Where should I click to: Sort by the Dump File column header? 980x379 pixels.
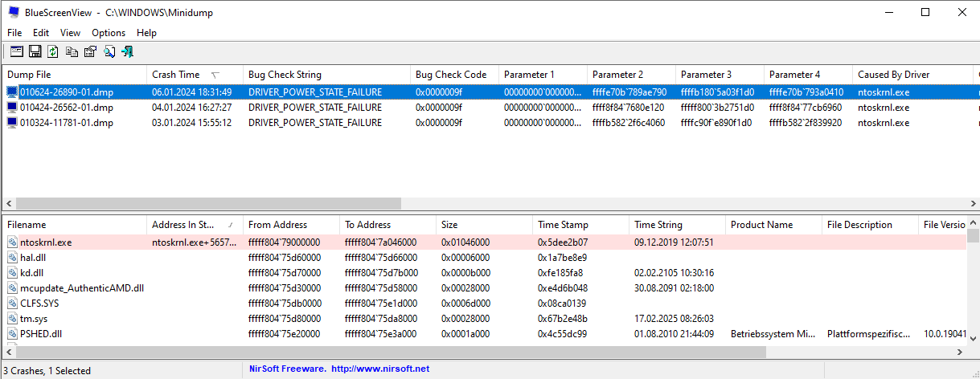[x=75, y=75]
